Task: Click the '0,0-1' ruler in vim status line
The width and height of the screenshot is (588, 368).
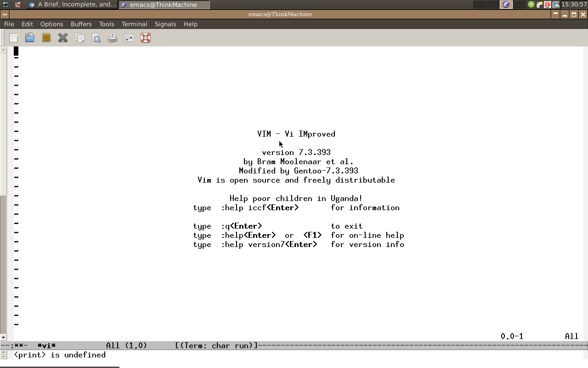Action: click(x=512, y=336)
